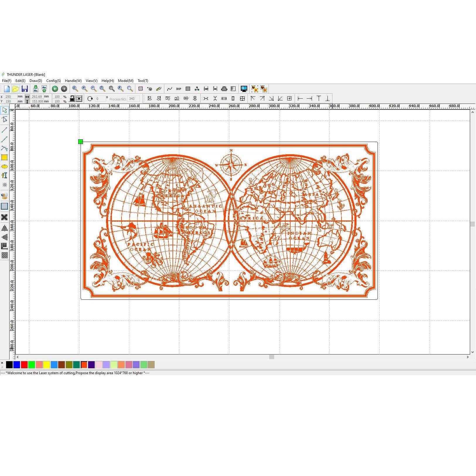Click the Export icon with up arrow
This screenshot has width=476, height=476.
point(44,89)
